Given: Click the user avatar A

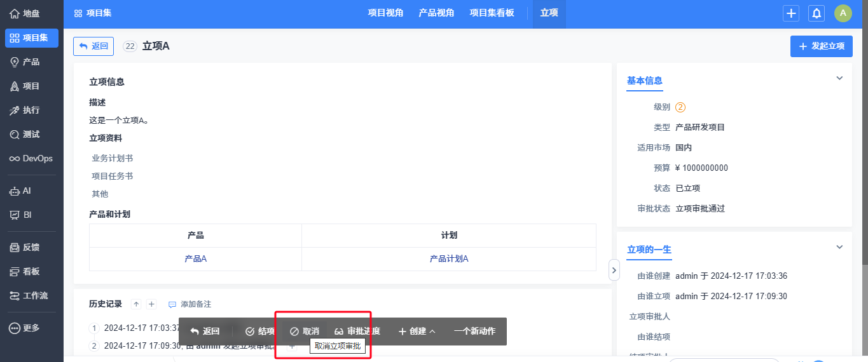Looking at the screenshot, I should (843, 13).
